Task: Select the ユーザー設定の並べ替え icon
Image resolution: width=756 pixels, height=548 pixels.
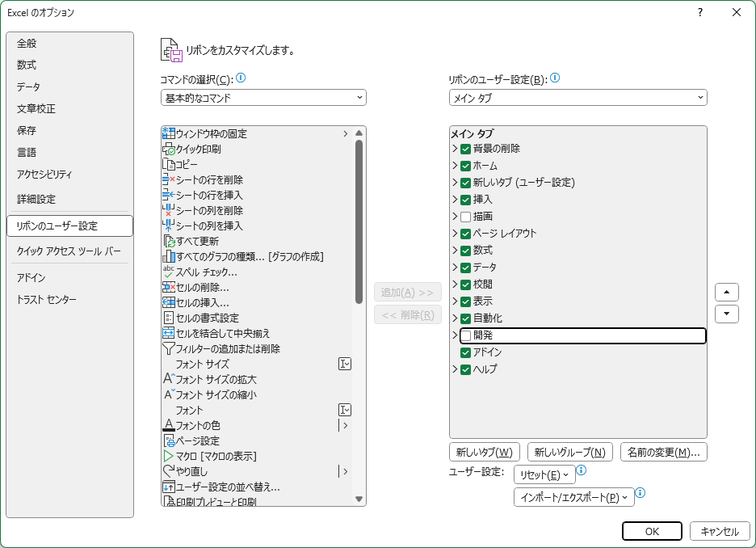Action: pos(168,487)
